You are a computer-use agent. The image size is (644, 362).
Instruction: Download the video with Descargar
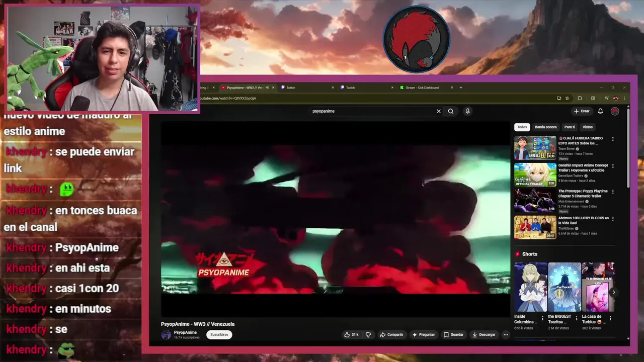[484, 334]
